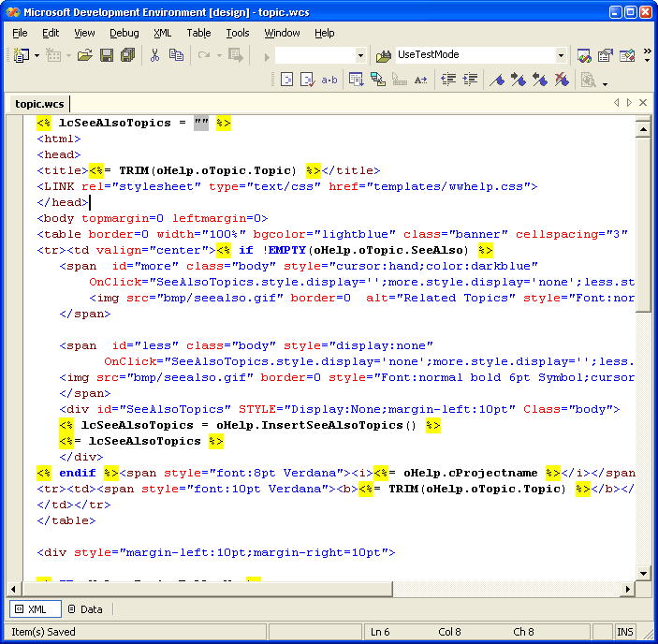Open the Debug menu

pyautogui.click(x=124, y=33)
